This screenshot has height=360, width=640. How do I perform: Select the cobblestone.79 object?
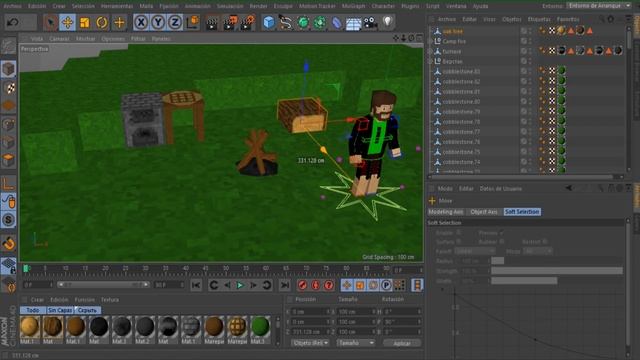point(461,111)
